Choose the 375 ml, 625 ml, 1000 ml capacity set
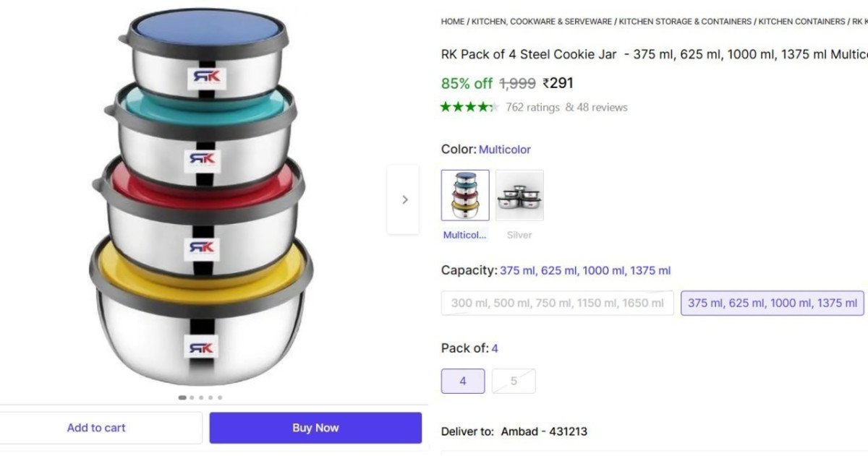868x456 pixels. point(771,303)
